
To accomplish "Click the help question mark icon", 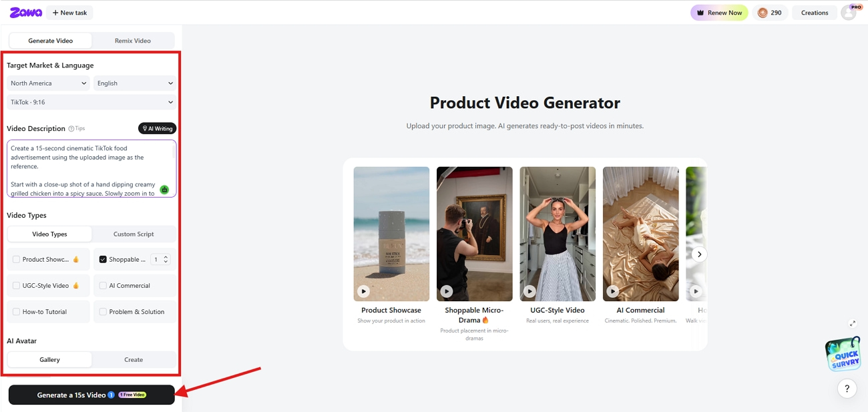I will pos(847,388).
